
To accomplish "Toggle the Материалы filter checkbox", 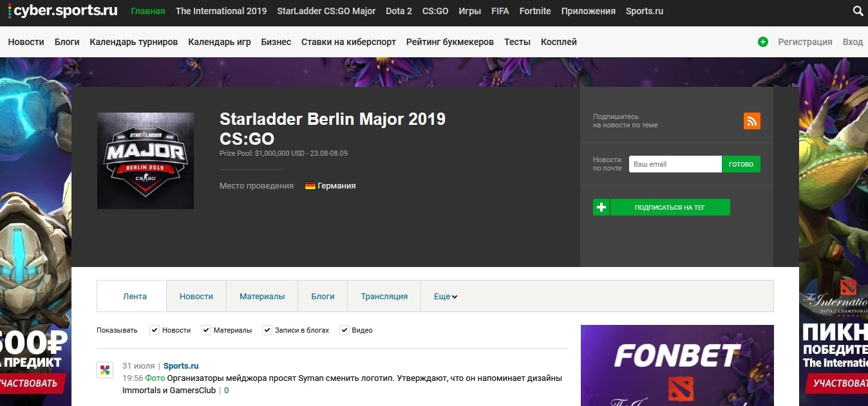I will click(206, 330).
